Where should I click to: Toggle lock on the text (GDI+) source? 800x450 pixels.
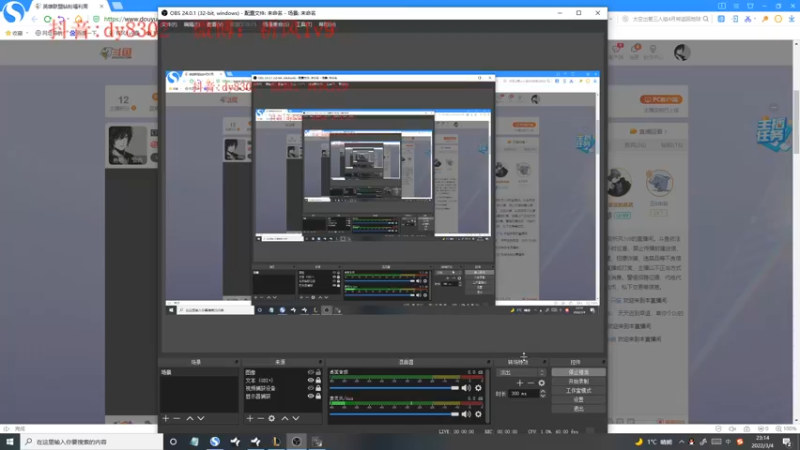(x=318, y=380)
